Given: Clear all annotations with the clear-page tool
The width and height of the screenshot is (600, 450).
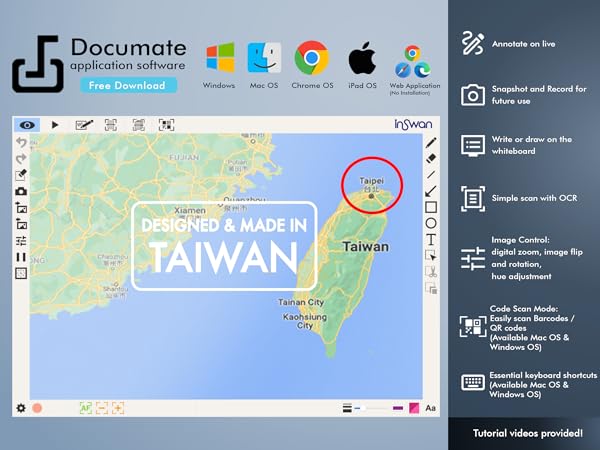Looking at the screenshot, I should click(x=21, y=175).
